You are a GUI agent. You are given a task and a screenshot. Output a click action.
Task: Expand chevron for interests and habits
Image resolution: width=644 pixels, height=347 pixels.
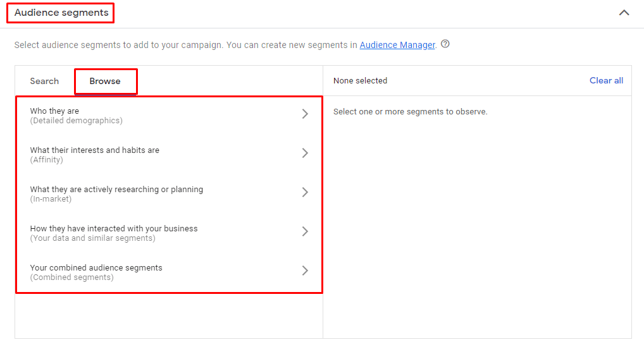tap(305, 153)
